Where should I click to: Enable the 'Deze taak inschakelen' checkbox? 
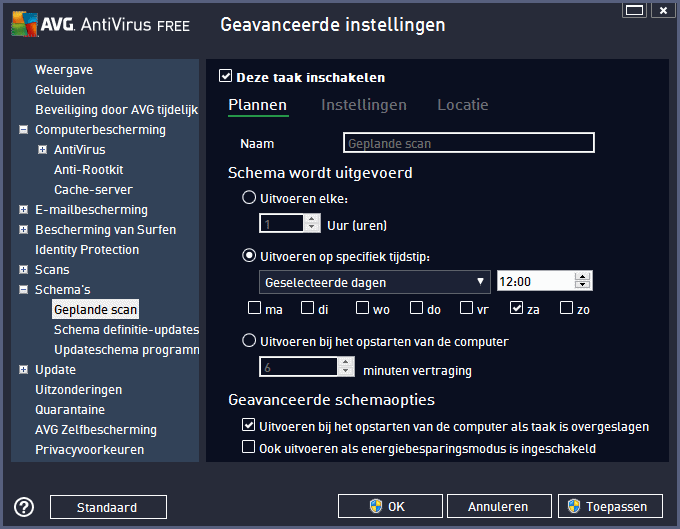coord(226,76)
